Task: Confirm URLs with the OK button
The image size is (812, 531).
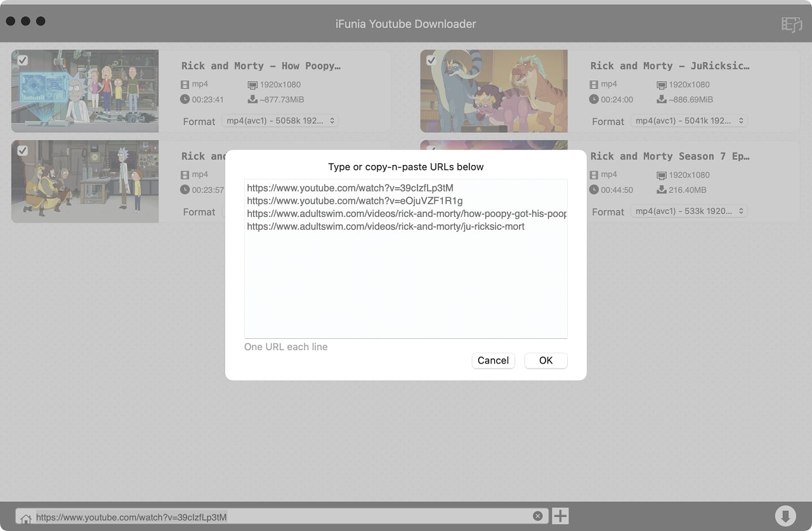Action: coord(546,360)
